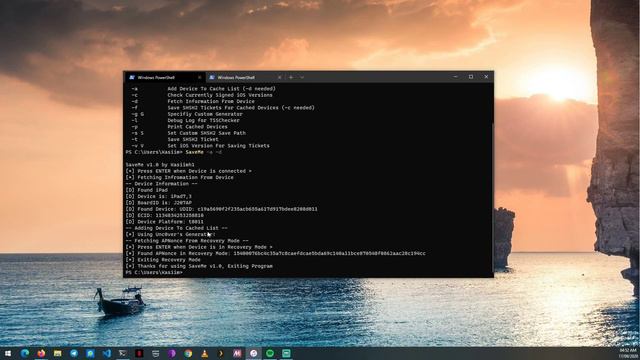Open the green square taskbar app
This screenshot has width=640, height=360.
[x=286, y=353]
